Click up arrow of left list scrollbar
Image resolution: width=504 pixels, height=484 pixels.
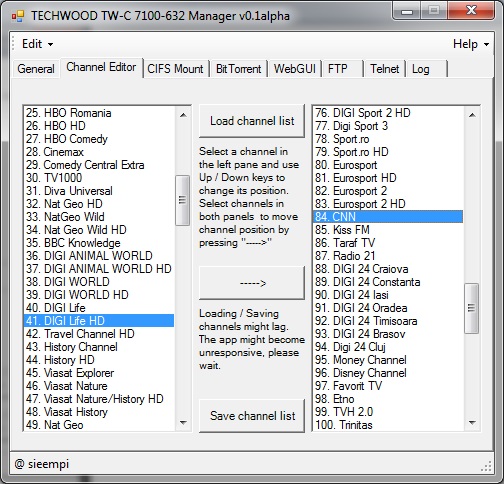tap(183, 115)
